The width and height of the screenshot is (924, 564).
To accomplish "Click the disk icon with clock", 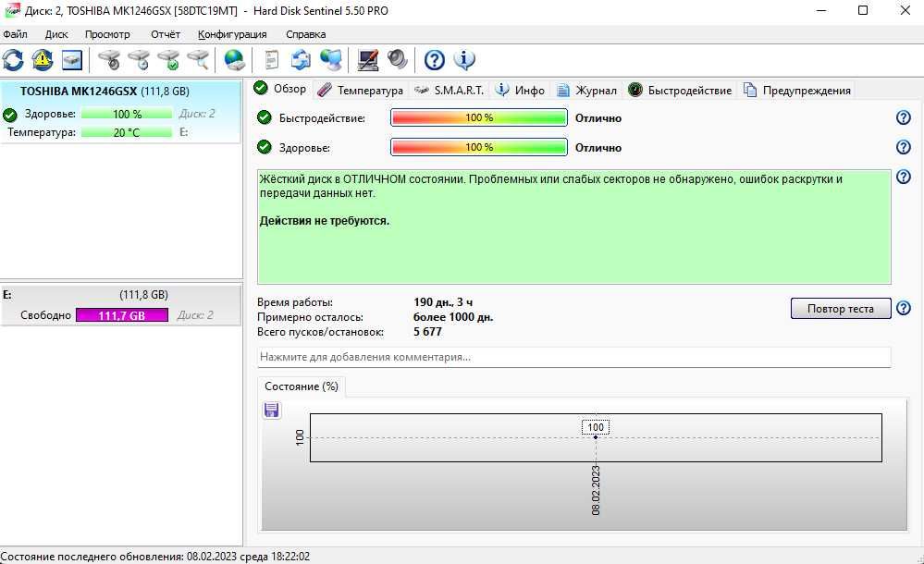I will pyautogui.click(x=139, y=60).
